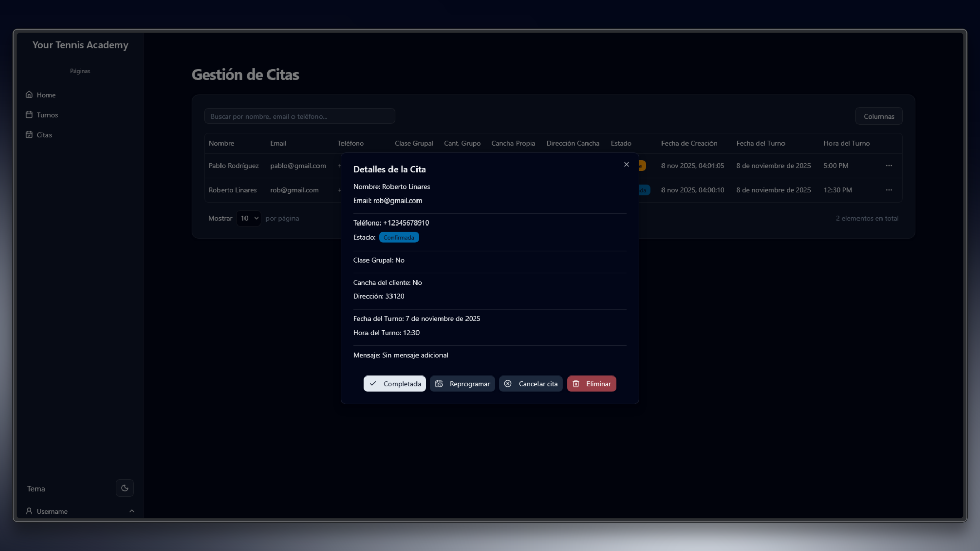Click the Citas calendar-check icon
Screen dimensions: 980x551
(29, 135)
